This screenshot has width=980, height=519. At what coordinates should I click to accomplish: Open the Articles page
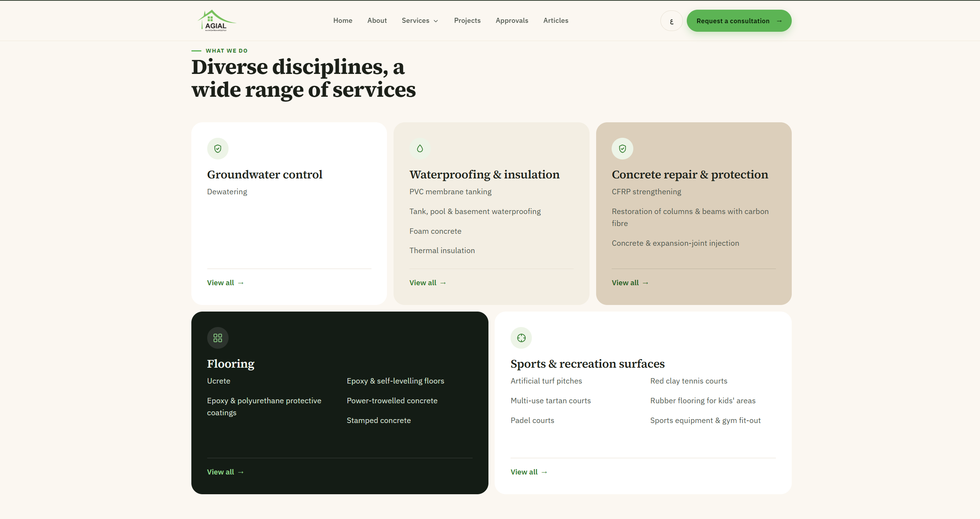click(555, 21)
